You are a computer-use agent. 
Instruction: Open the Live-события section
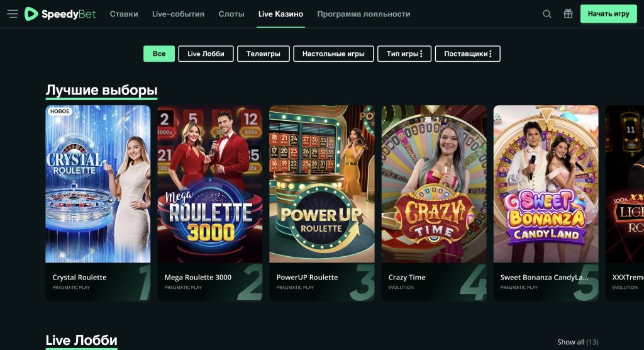(x=178, y=14)
